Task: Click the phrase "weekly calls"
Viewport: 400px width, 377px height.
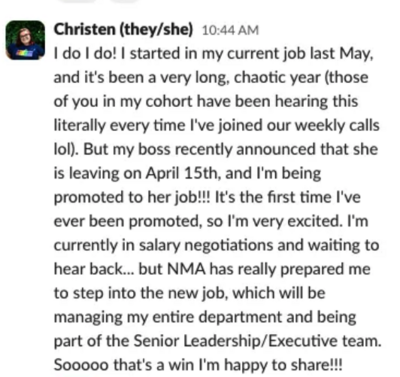Action: (337, 126)
